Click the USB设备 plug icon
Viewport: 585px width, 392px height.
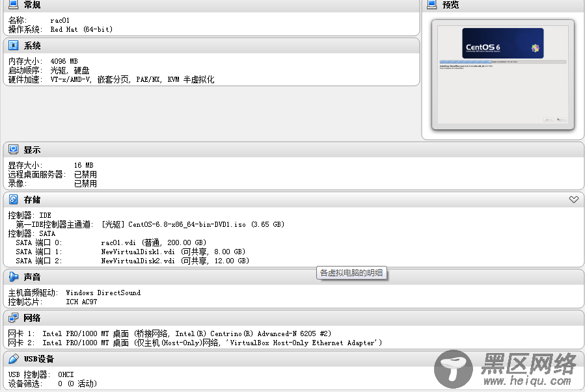(13, 359)
